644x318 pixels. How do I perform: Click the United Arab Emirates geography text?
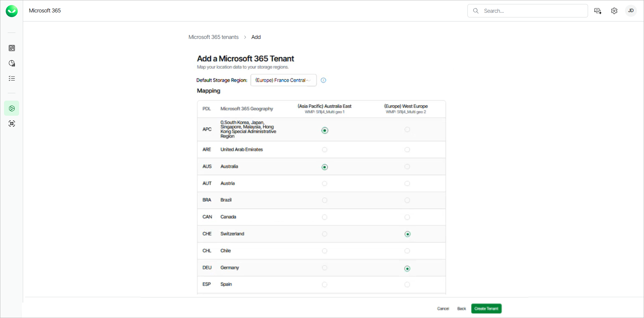242,150
